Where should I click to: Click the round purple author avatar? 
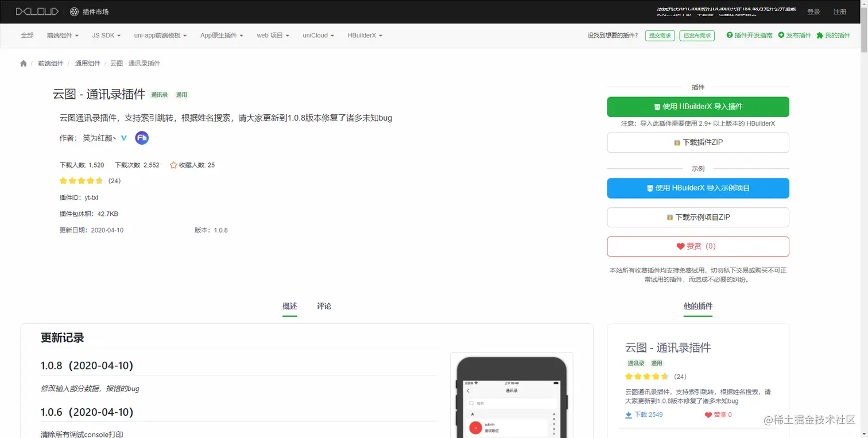tap(142, 138)
